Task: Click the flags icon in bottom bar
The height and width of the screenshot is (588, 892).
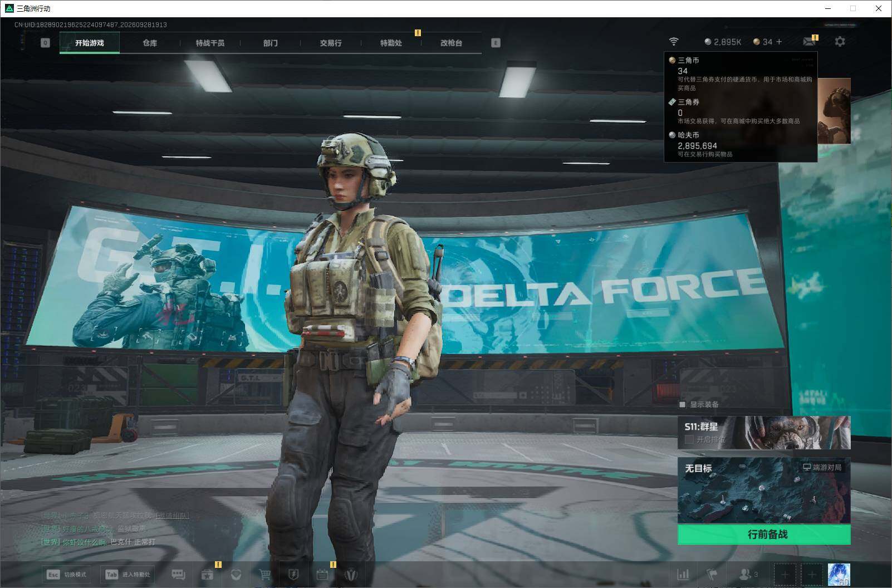Action: coord(712,574)
